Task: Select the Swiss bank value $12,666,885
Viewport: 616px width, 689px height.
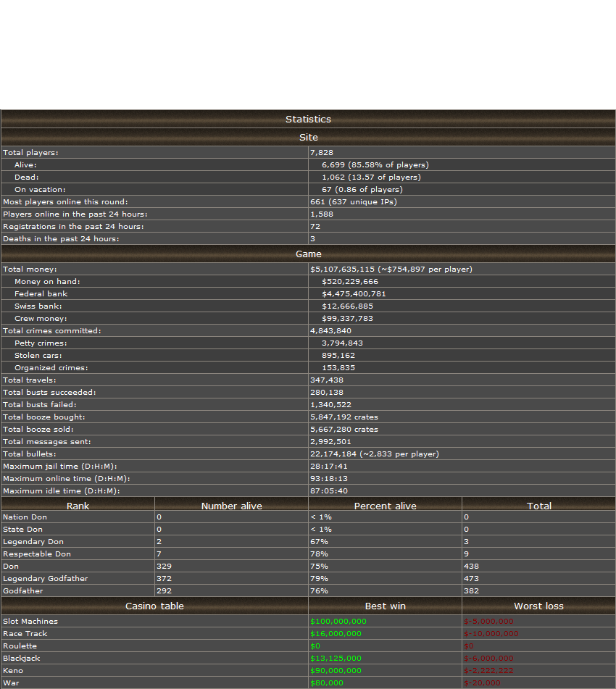Action: click(x=347, y=306)
